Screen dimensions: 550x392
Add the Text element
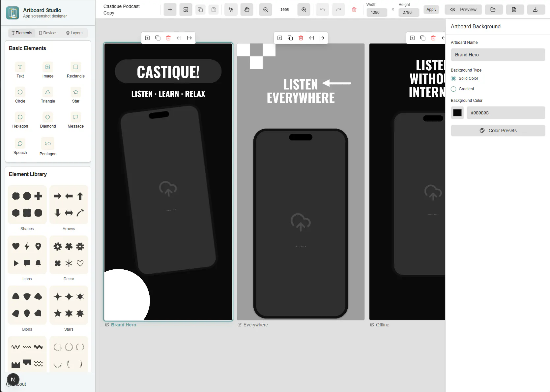20,71
